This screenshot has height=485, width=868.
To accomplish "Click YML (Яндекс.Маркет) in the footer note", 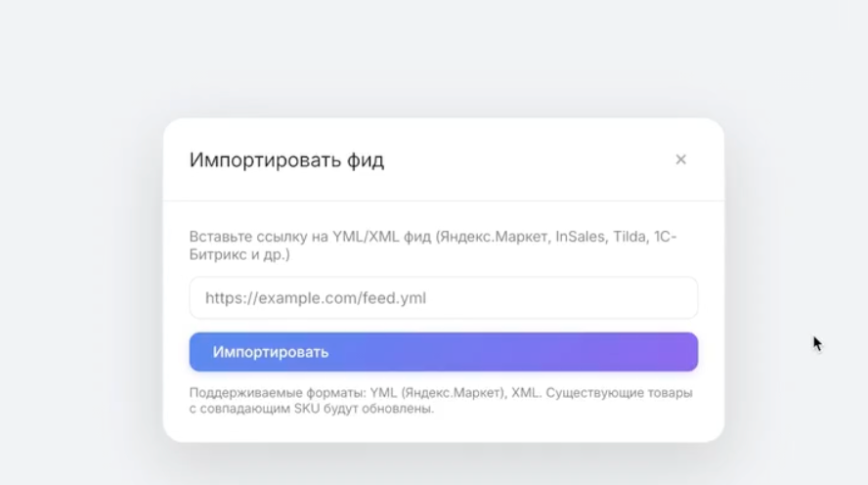I will 437,392.
